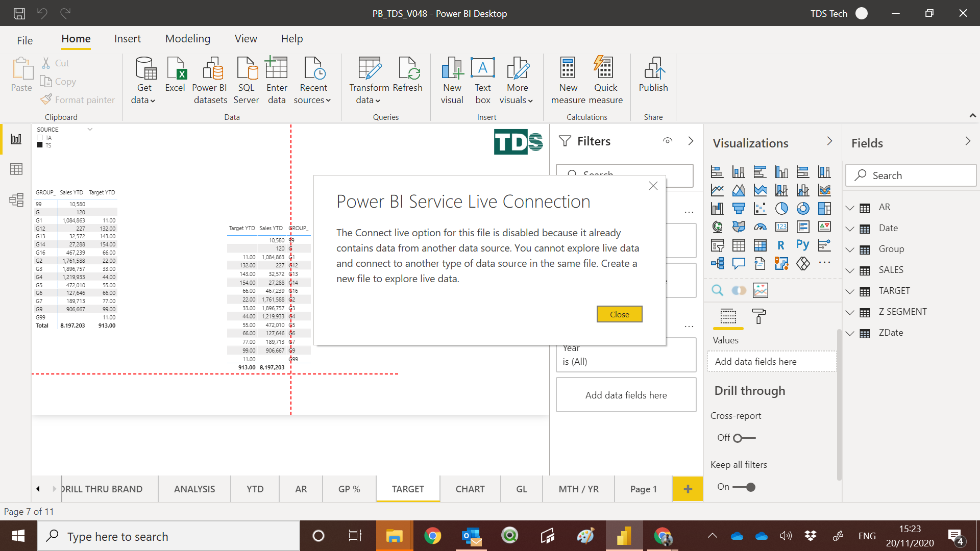980x551 pixels.
Task: Create a New measure from the ribbon
Action: coord(568,79)
